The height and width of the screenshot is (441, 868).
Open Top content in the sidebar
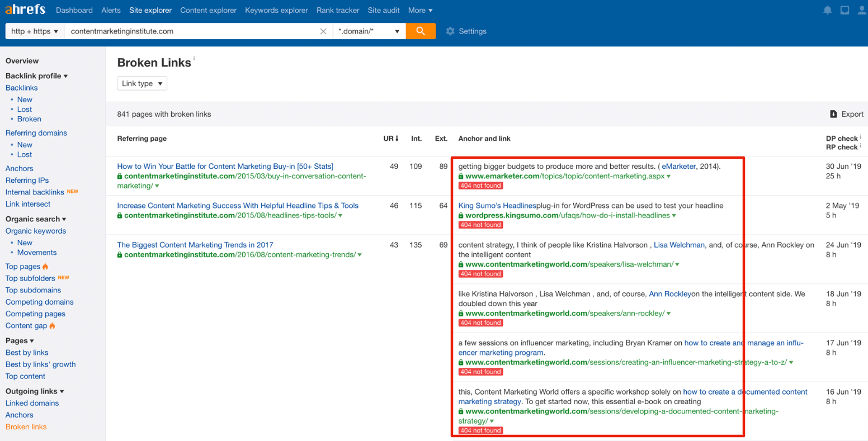coord(26,376)
